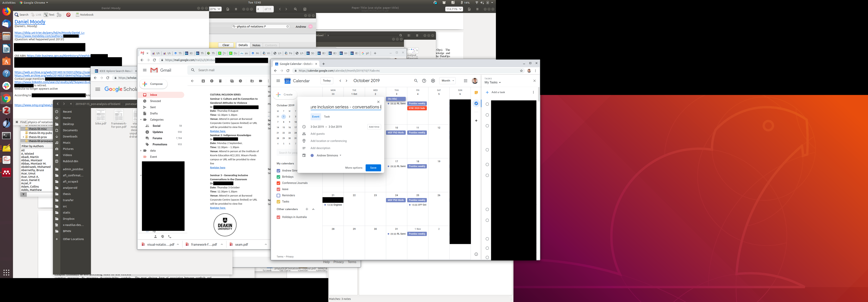Open Chrome from Ubuntu dock
This screenshot has height=302, width=868.
click(6, 99)
